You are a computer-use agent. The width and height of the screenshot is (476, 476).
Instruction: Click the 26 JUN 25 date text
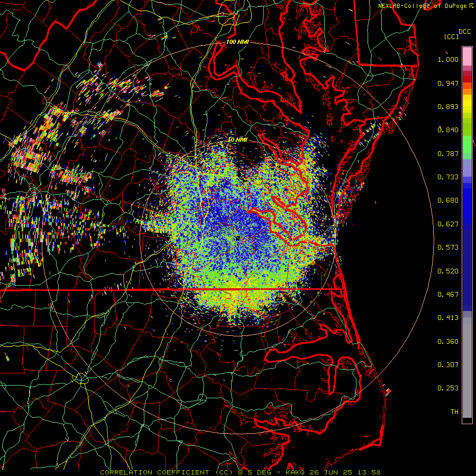(x=331, y=472)
